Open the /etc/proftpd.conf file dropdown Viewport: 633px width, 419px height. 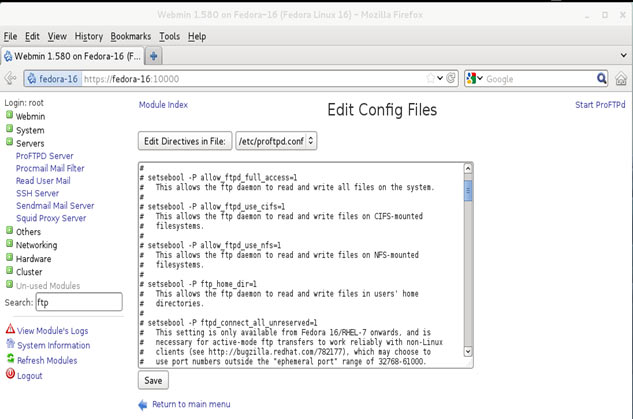[276, 141]
